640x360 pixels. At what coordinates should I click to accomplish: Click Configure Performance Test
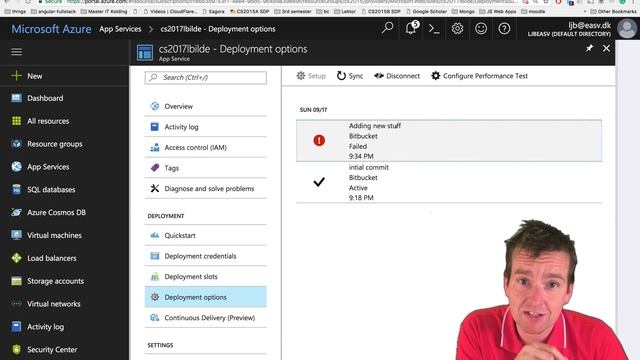point(480,76)
